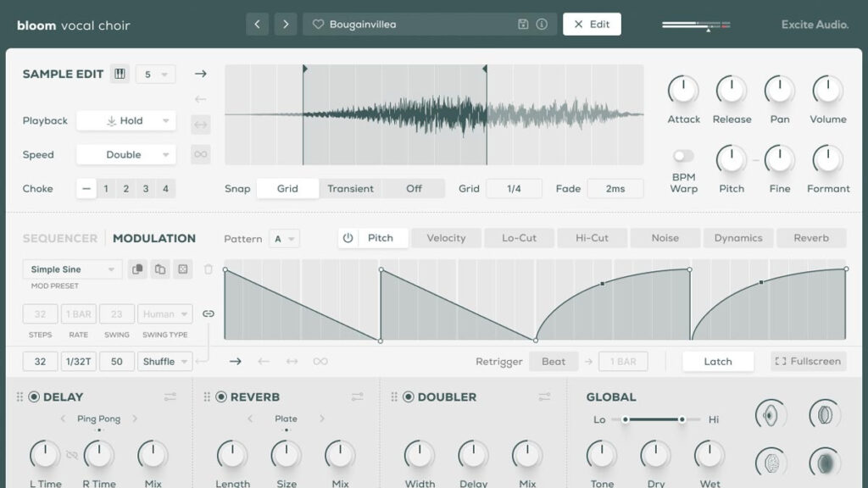Click the Edit close button

(592, 25)
